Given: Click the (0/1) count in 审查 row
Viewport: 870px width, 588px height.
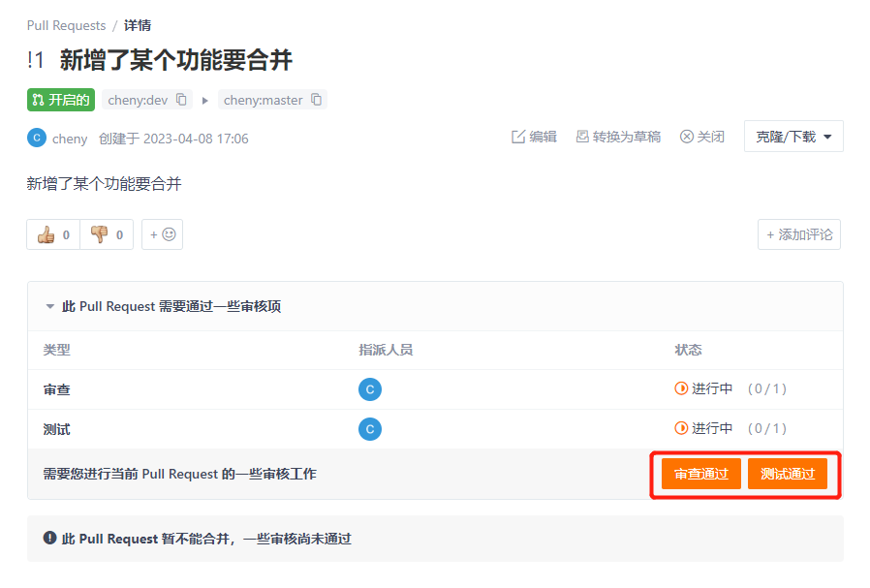Looking at the screenshot, I should 766,388.
